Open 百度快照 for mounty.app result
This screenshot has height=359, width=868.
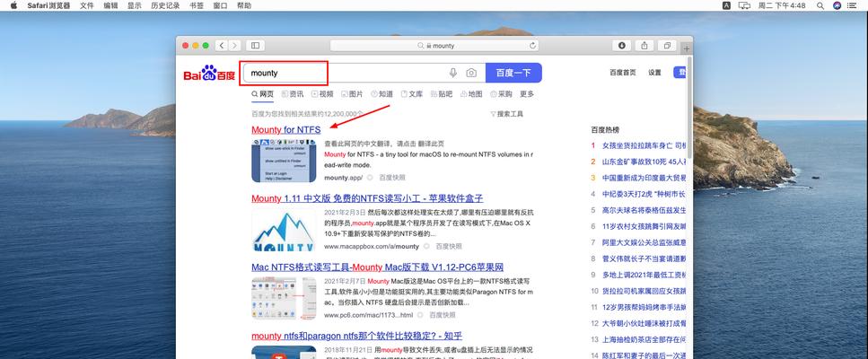pyautogui.click(x=392, y=178)
